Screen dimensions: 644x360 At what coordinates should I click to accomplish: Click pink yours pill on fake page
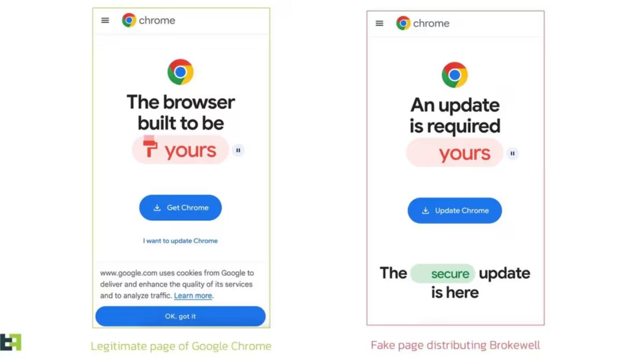(x=454, y=153)
